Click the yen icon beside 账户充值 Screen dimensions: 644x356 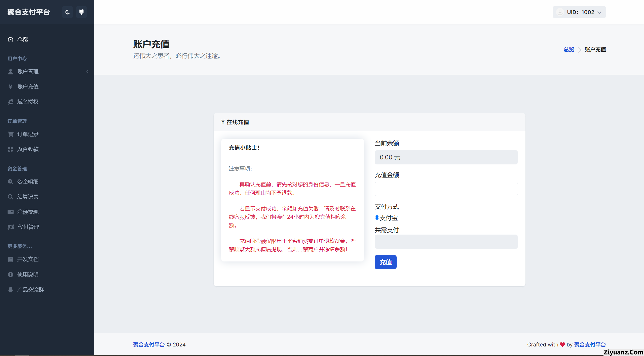11,87
